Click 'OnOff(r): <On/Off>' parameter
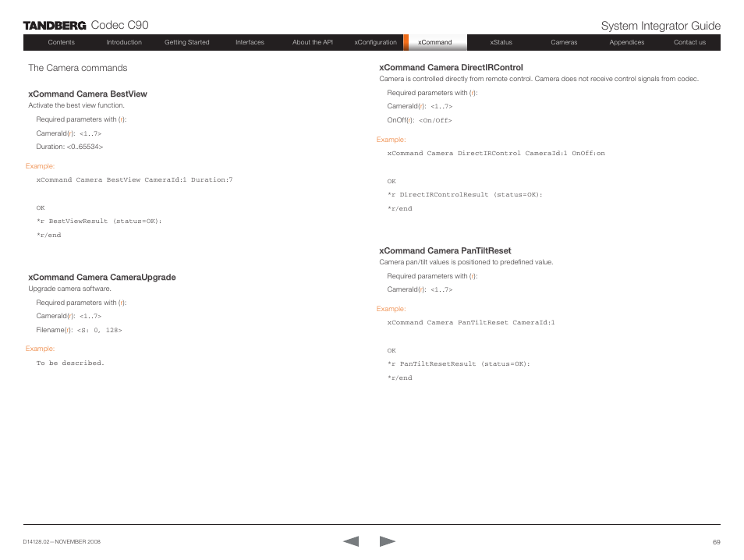This screenshot has height=560, width=744. click(x=420, y=120)
